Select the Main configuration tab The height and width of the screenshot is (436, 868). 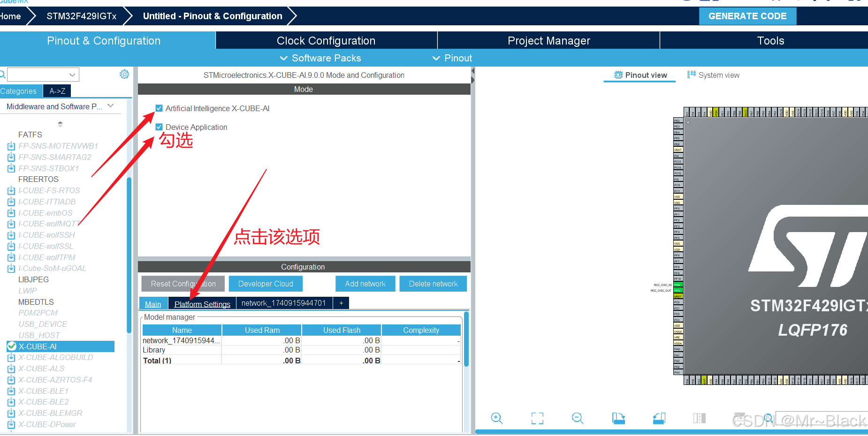pyautogui.click(x=153, y=304)
